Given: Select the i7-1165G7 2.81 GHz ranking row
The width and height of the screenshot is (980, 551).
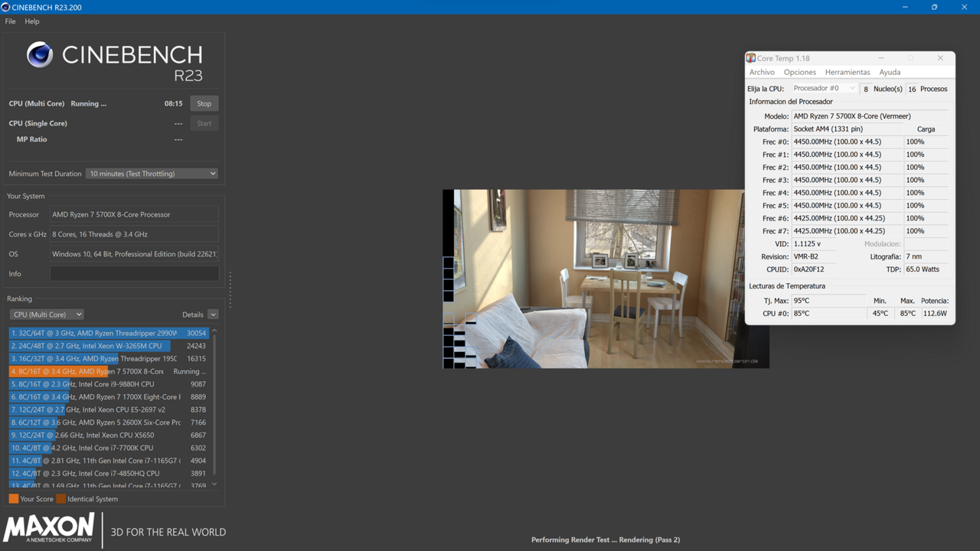Looking at the screenshot, I should point(108,461).
